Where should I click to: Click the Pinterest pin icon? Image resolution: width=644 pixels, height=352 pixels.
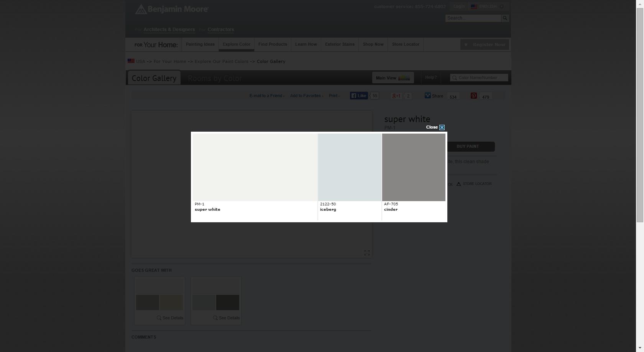[x=474, y=96]
